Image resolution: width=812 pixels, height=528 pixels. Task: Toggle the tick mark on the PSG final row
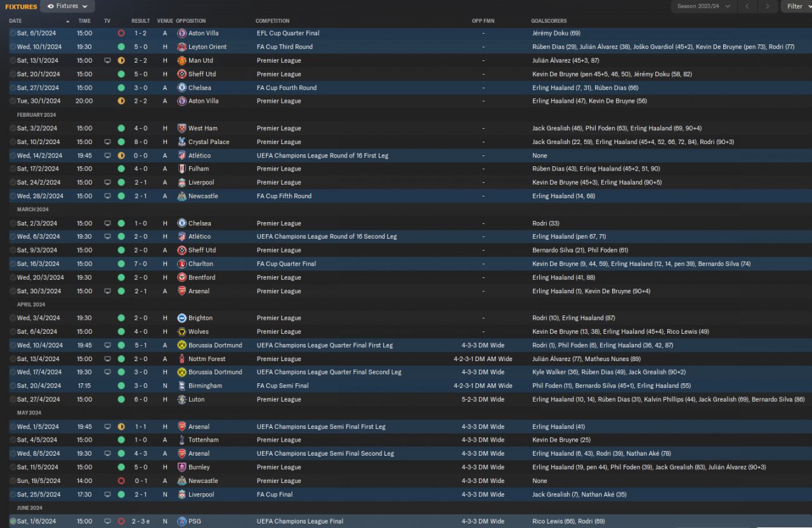[x=13, y=522]
